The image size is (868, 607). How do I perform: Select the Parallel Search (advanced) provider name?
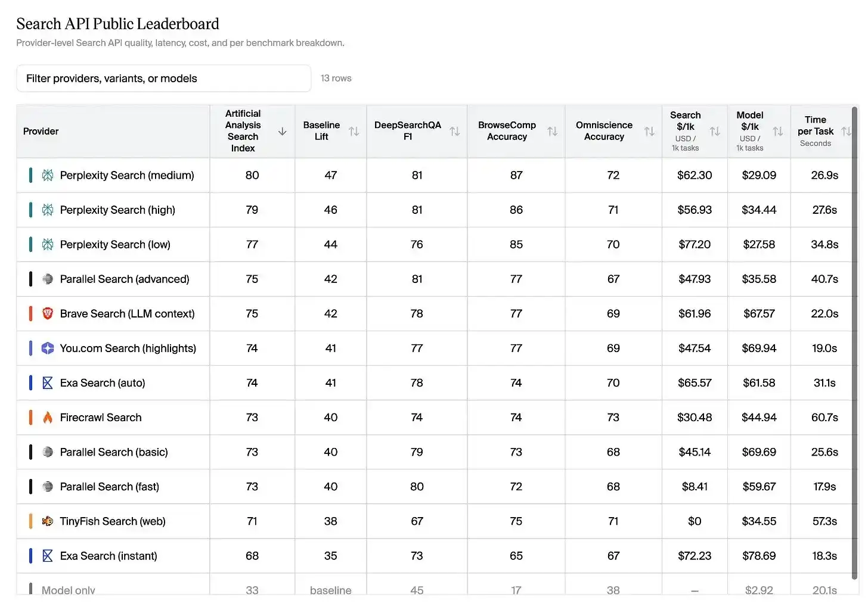tap(125, 279)
